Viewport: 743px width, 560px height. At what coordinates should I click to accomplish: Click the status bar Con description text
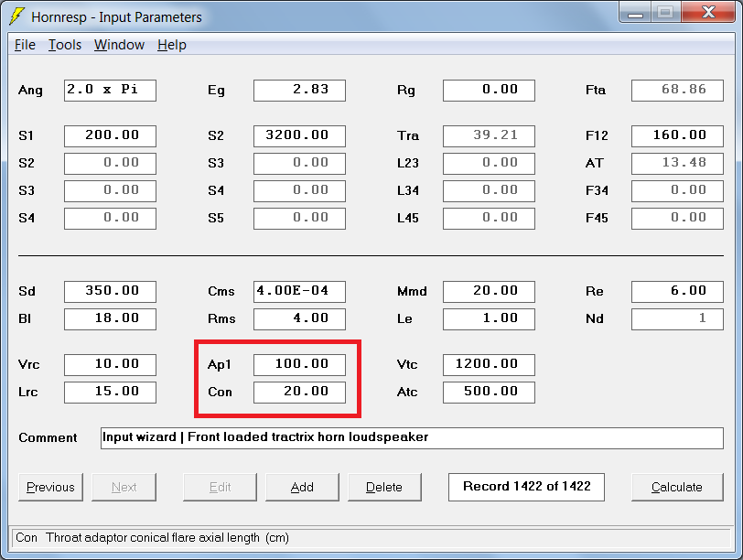click(152, 538)
